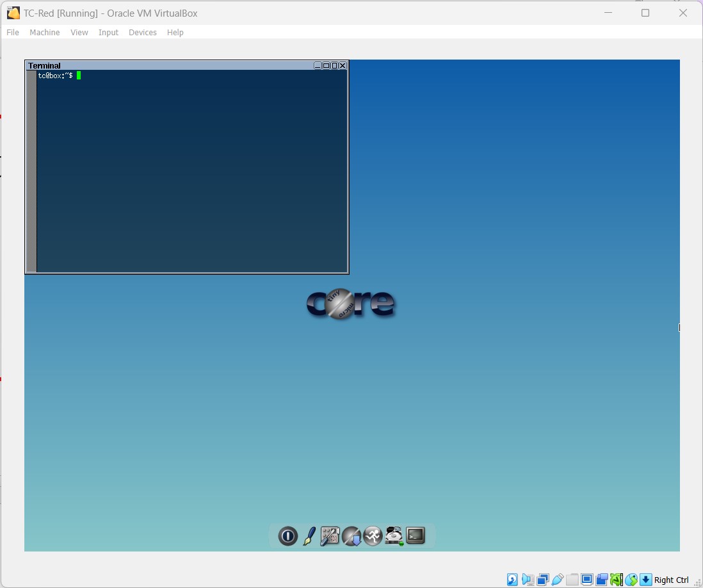
Task: Open the Exit dialog via the power dock icon
Action: 288,537
